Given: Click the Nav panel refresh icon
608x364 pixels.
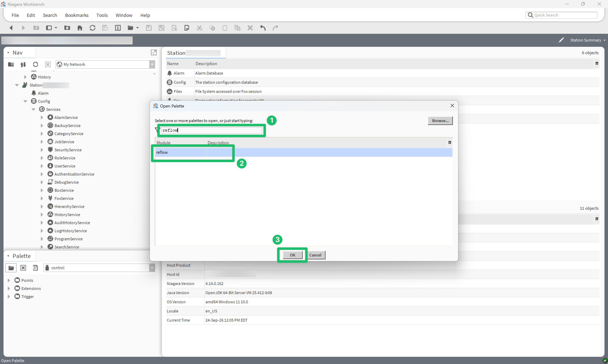Looking at the screenshot, I should click(36, 65).
